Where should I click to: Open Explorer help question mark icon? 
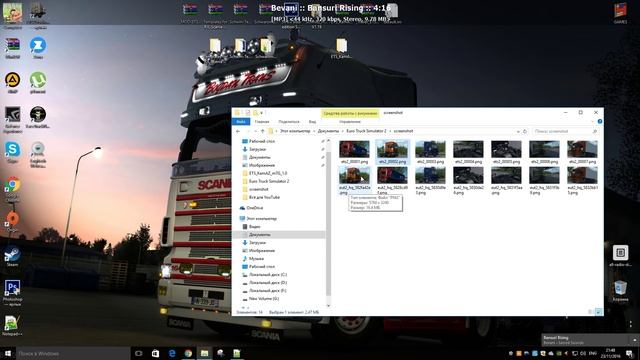599,122
